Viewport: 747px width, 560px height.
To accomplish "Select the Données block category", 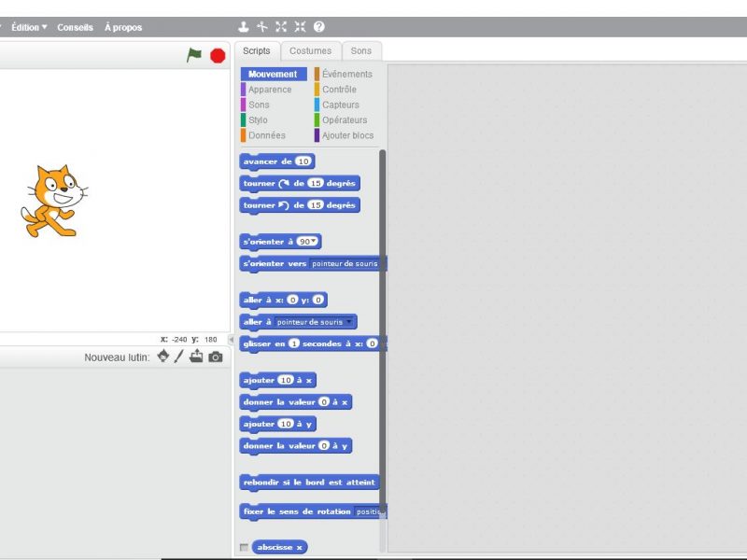I will [x=263, y=134].
